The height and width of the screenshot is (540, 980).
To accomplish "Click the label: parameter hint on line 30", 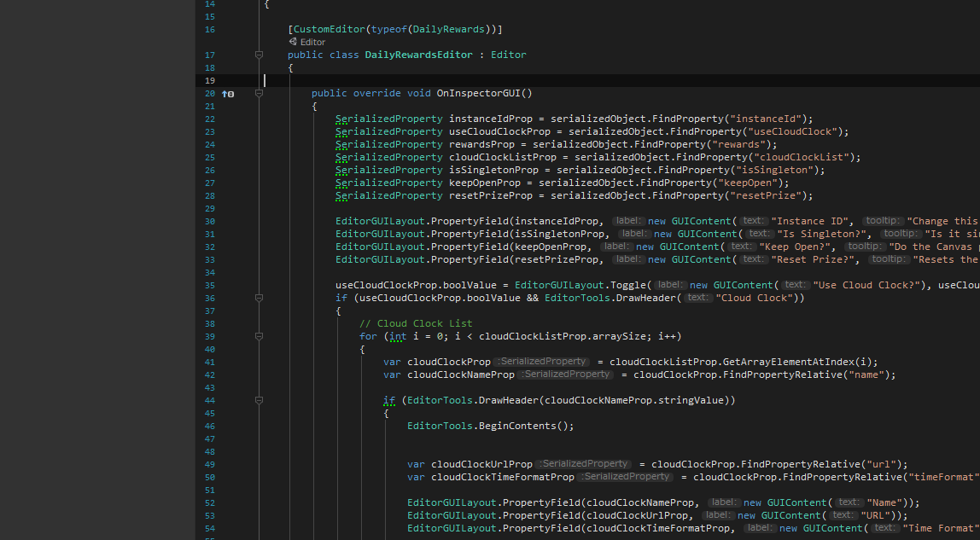I will (629, 221).
